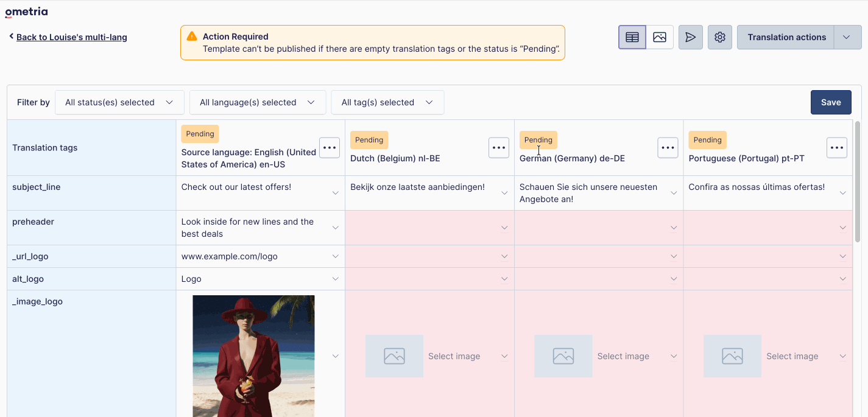The image size is (868, 417).
Task: Click the woman in red hat thumbnail
Action: tap(253, 356)
